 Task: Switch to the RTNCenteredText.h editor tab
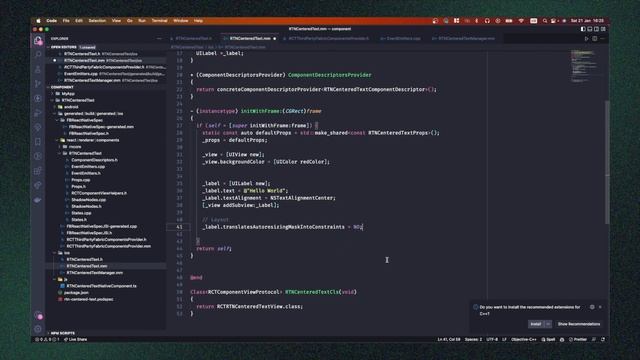194,38
